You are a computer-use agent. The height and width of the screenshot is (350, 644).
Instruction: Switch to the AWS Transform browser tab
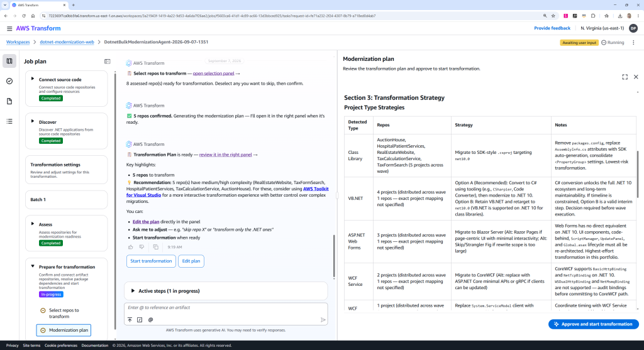pyautogui.click(x=39, y=5)
